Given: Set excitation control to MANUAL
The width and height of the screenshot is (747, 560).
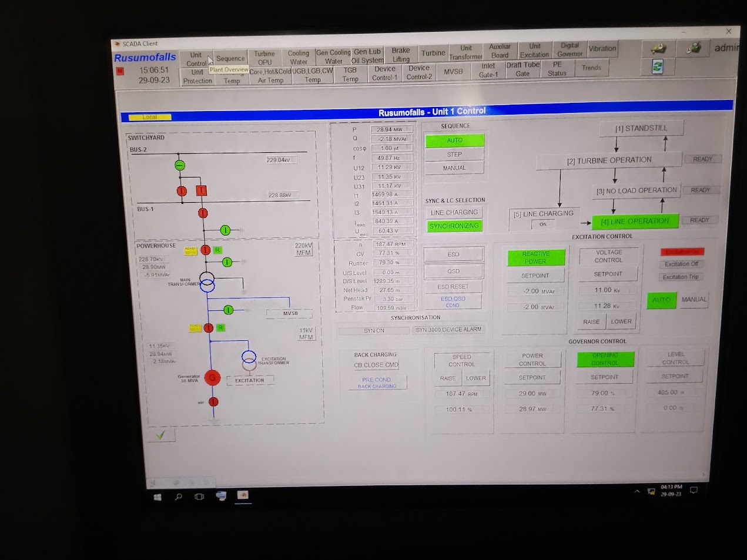Looking at the screenshot, I should 694,299.
